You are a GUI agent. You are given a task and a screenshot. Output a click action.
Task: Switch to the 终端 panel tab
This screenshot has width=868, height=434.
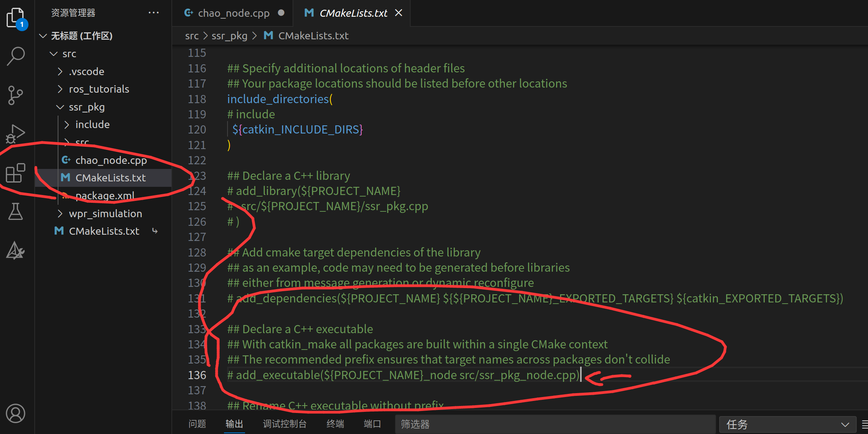pyautogui.click(x=335, y=424)
